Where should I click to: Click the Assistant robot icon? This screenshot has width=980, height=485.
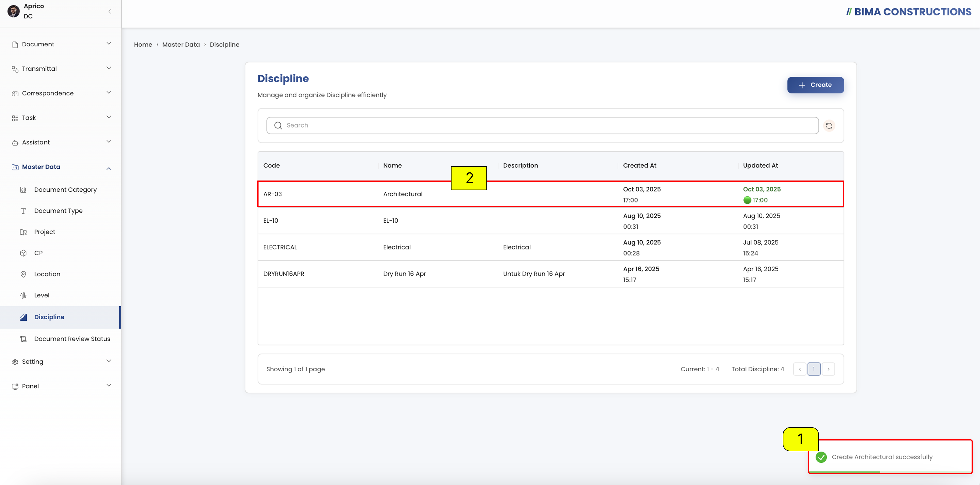click(15, 143)
